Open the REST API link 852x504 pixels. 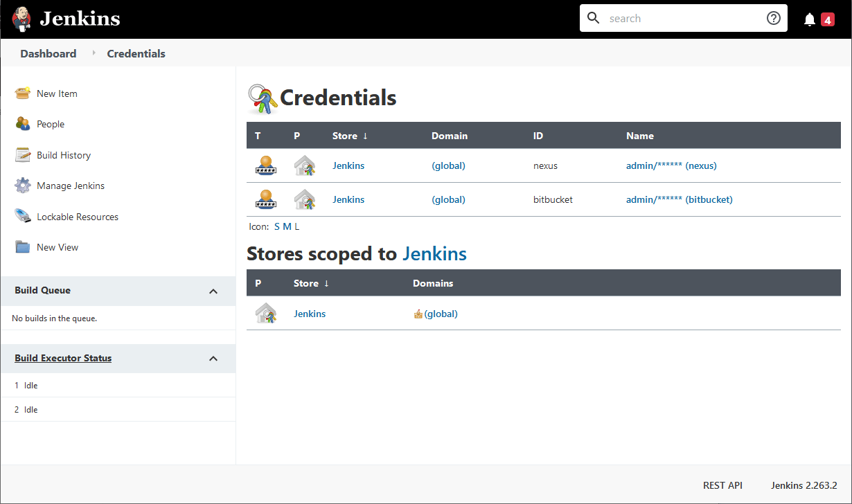tap(722, 485)
